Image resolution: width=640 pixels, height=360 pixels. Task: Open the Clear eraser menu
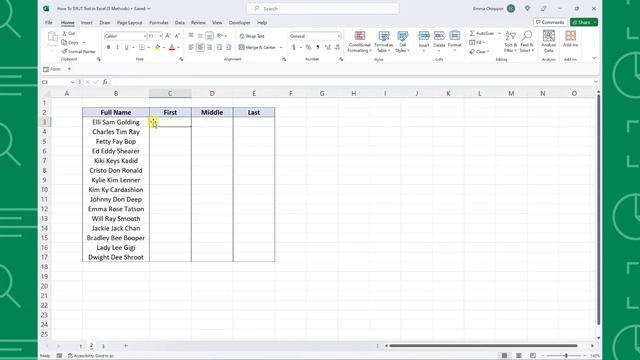(479, 52)
